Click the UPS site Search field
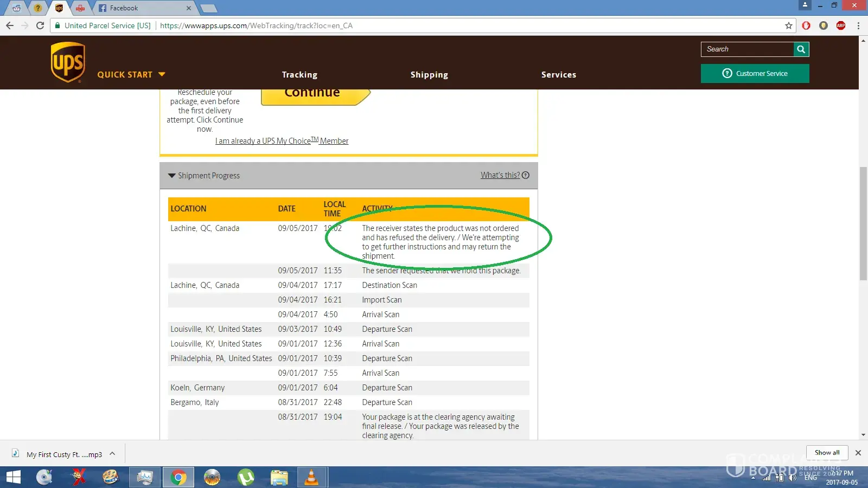 [748, 49]
